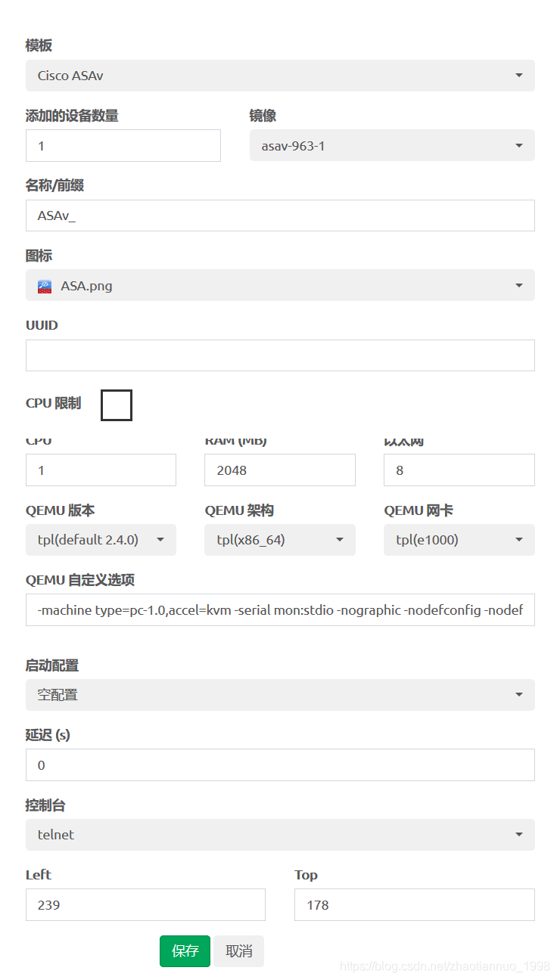Open the QEMU 网卡 dropdown showing tpl(e1000)
557x980 pixels.
coord(459,540)
